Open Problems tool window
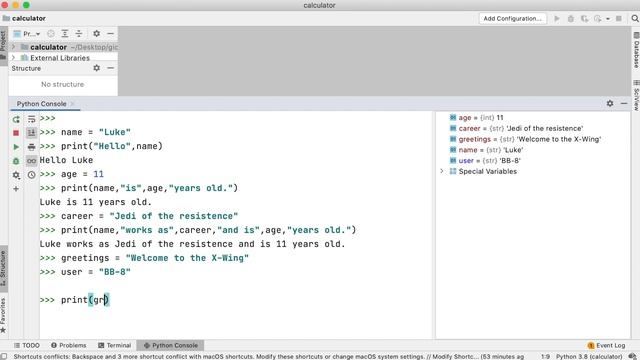The image size is (640, 360). click(69, 345)
